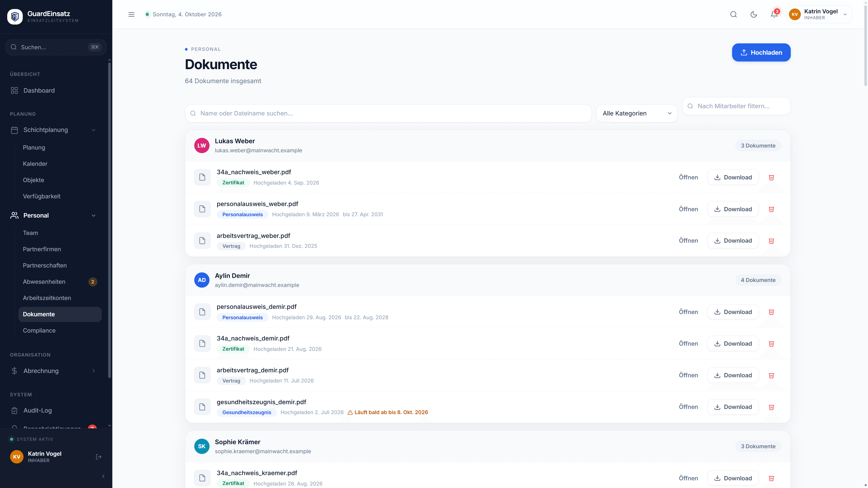The height and width of the screenshot is (488, 868).
Task: Open arbeitsvertrag_demir.pdf via Öffnen
Action: coord(688,375)
